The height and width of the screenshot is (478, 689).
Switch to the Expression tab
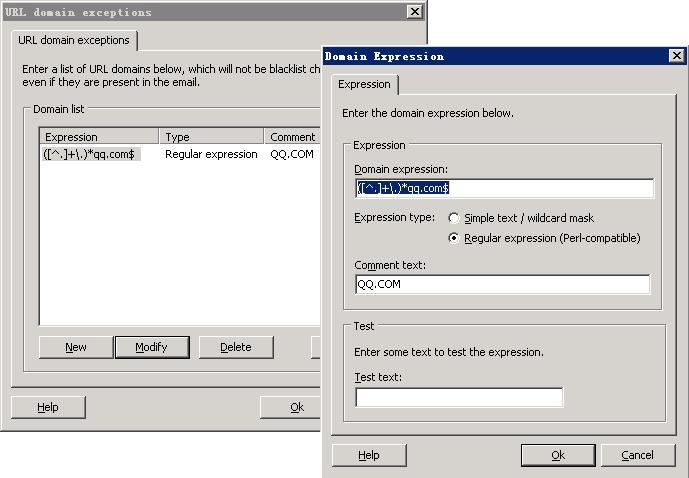click(x=365, y=84)
